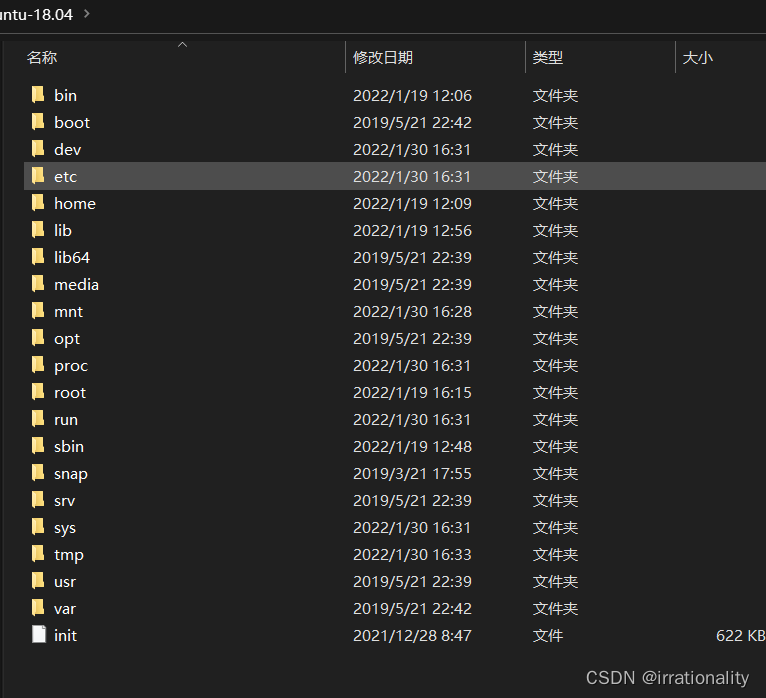This screenshot has height=698, width=766.
Task: Click the 文件夹 type in usr row
Action: [x=555, y=582]
